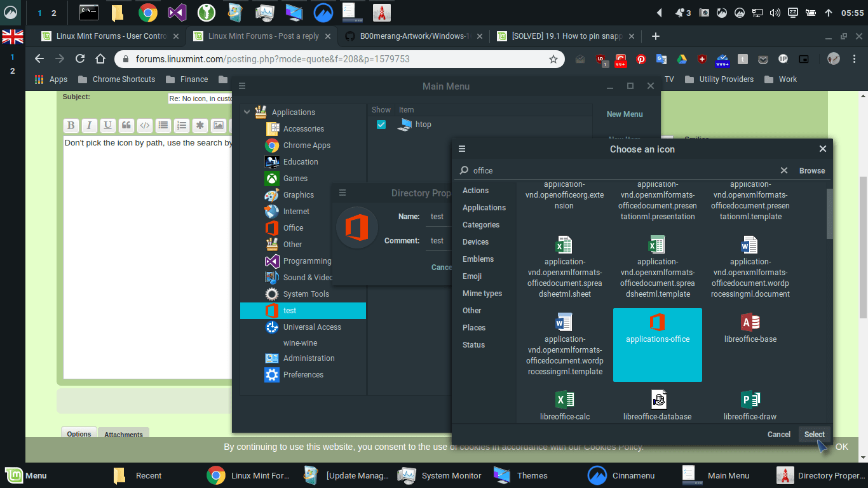Clear the office search text
The width and height of the screenshot is (868, 488).
click(784, 170)
